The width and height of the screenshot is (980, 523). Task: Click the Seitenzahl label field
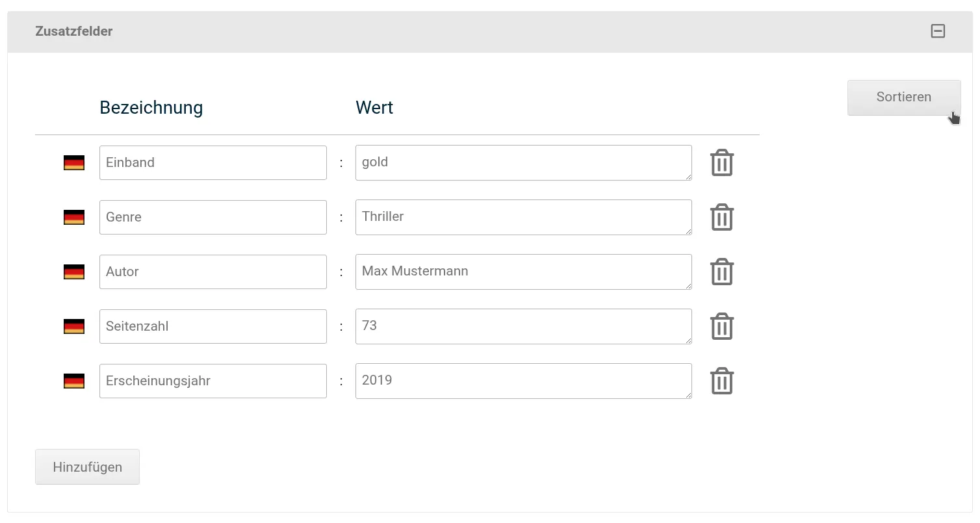click(x=213, y=326)
